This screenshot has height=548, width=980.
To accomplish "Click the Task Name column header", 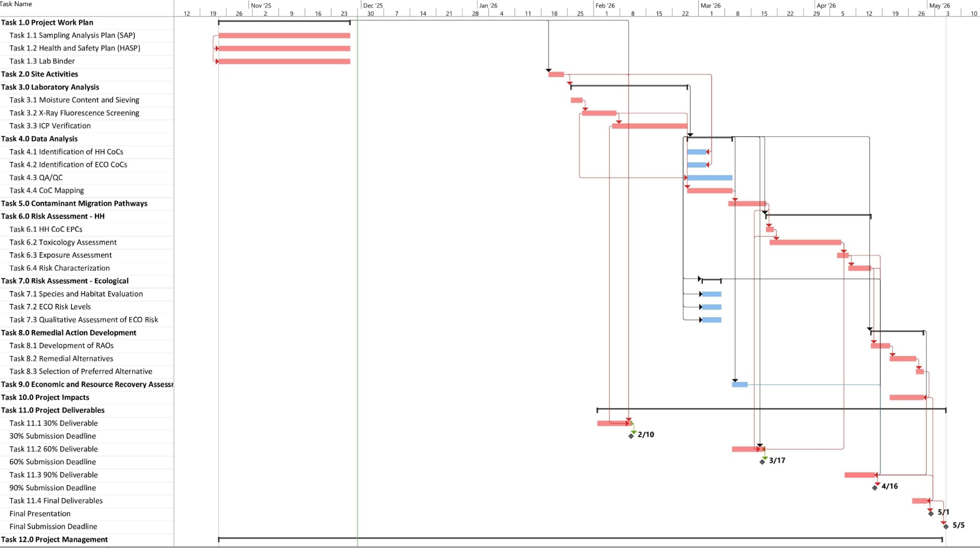I will [x=16, y=4].
